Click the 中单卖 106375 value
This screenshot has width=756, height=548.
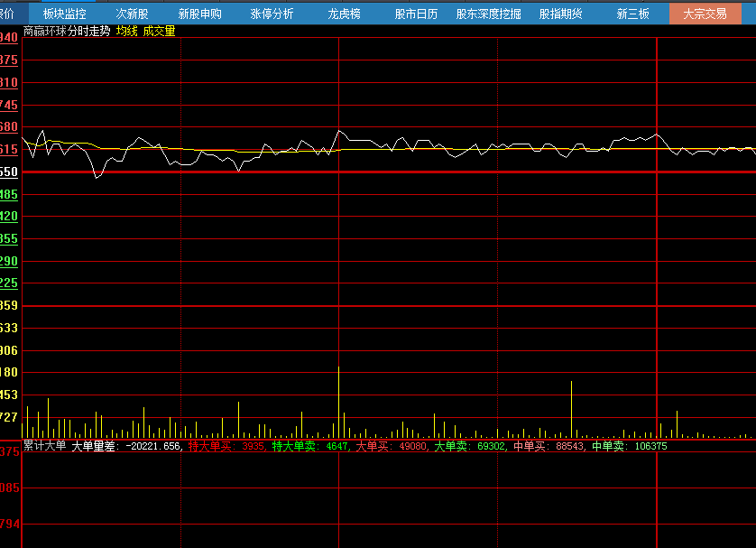pos(630,446)
